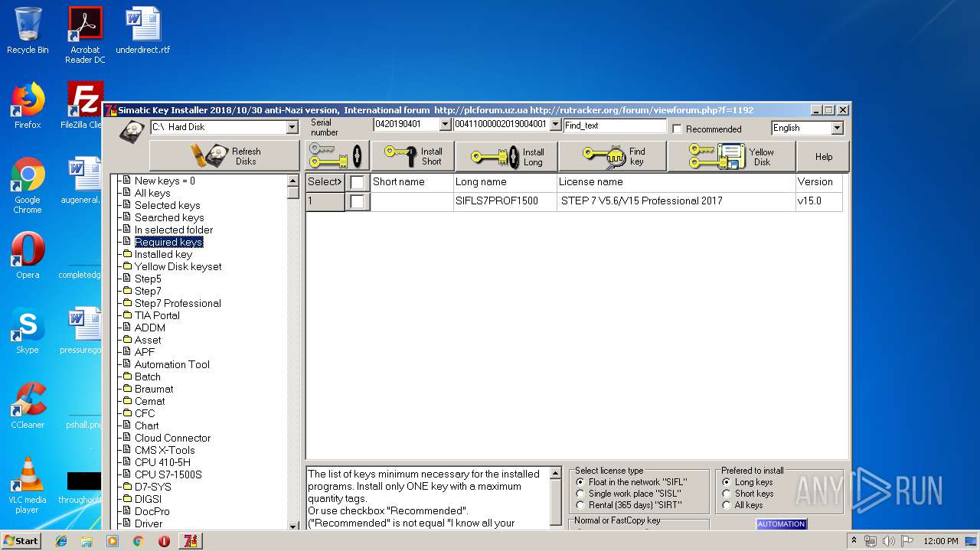Click the description box scroll-up arrow
The height and width of the screenshot is (551, 980).
pos(556,474)
